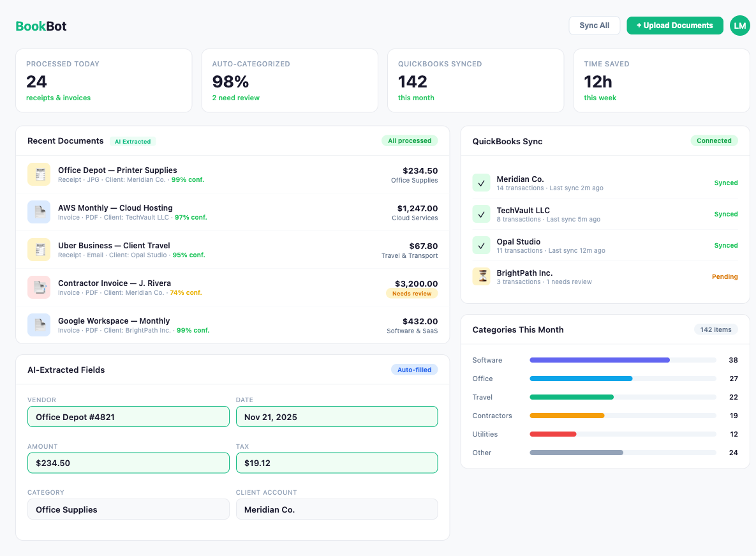Image resolution: width=756 pixels, height=556 pixels.
Task: Click Opal Studio synced checkmark
Action: pyautogui.click(x=481, y=245)
